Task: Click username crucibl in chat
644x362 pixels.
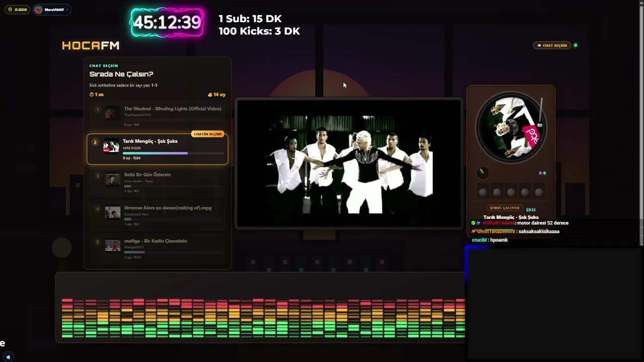Action: pyautogui.click(x=479, y=240)
